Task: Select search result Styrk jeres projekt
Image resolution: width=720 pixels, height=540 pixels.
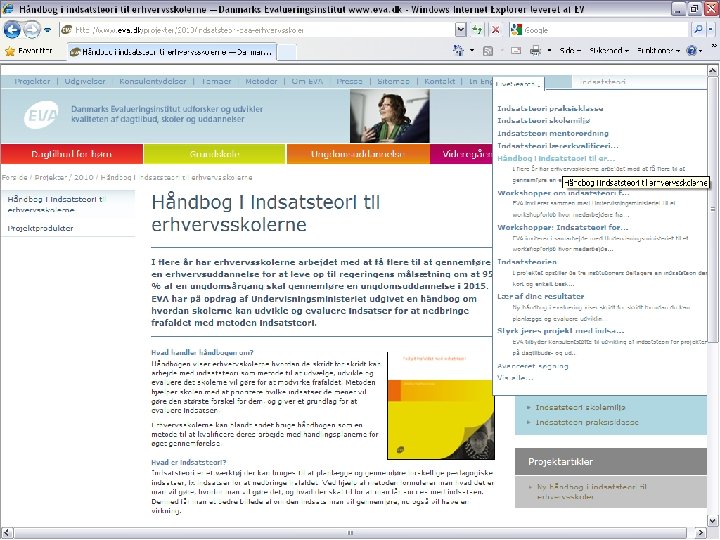Action: 561,331
